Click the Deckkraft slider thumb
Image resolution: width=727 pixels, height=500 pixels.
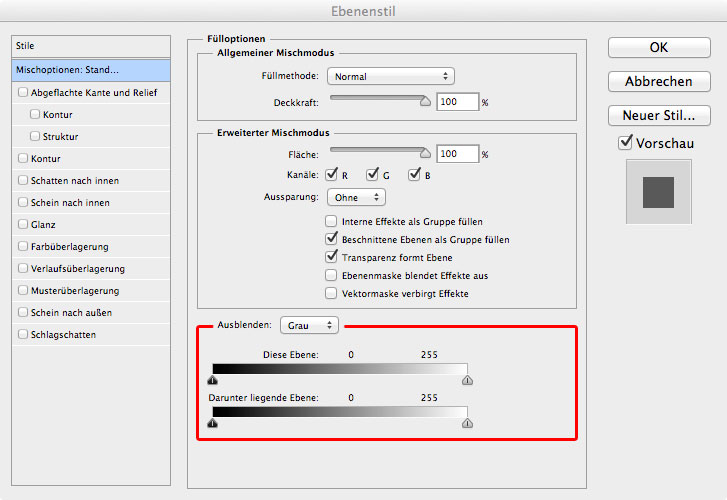[426, 100]
